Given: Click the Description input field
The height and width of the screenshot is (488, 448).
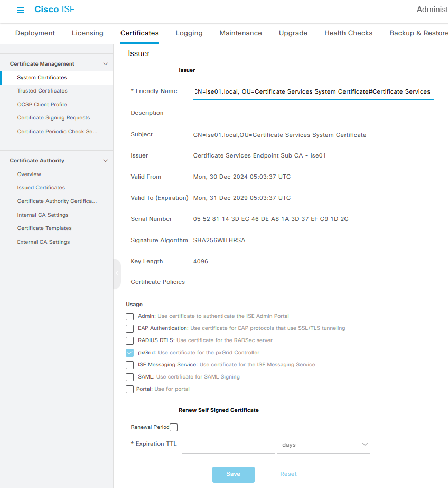Looking at the screenshot, I should [313, 114].
